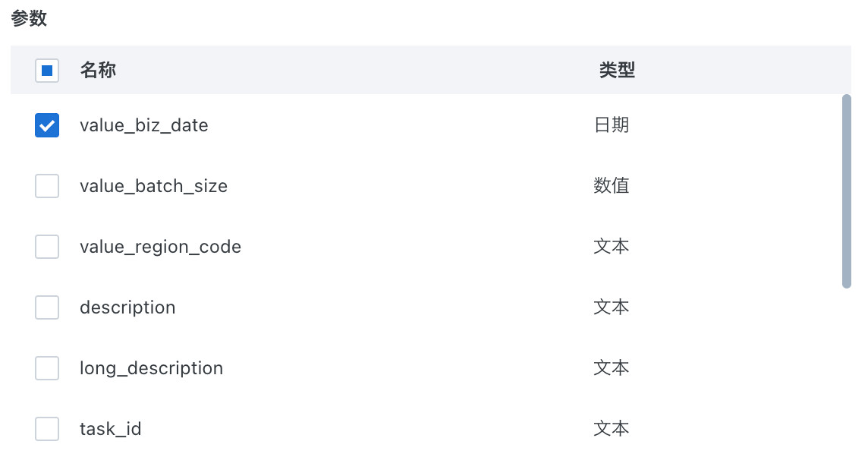Image resolution: width=868 pixels, height=457 pixels.
Task: Click the value_biz_date parameter name
Action: (143, 125)
